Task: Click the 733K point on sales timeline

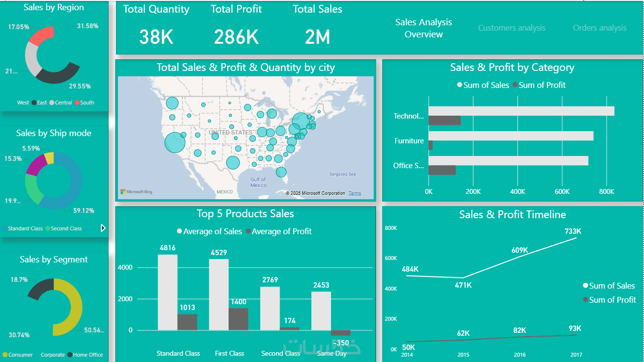Action: [x=576, y=238]
